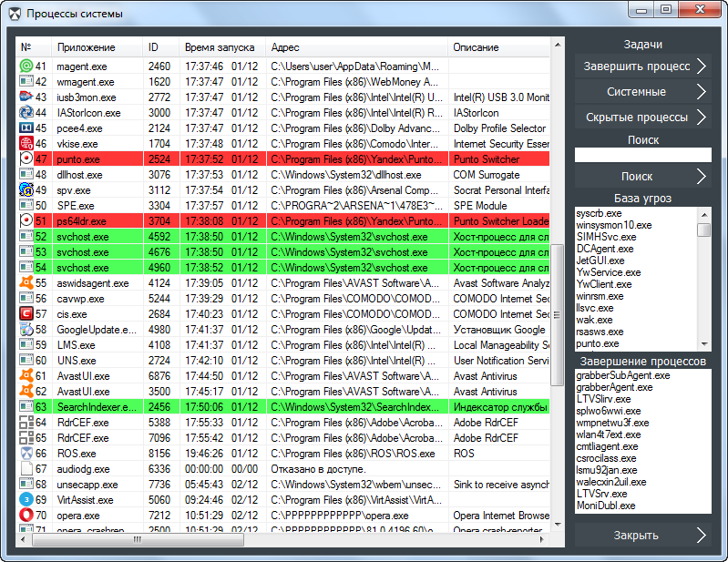Click the cis.exe red Comodo icon
This screenshot has width=728, height=562.
[x=26, y=314]
